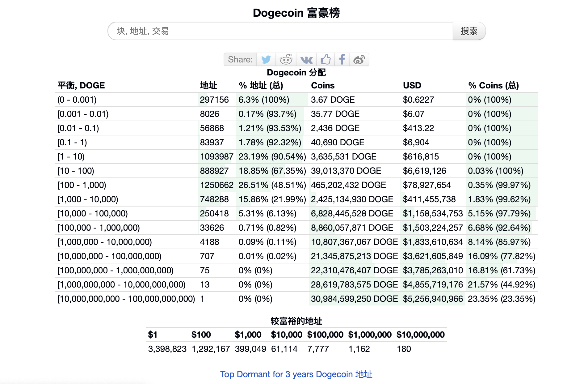Select the [1,000 - 10,000) range cell

88,199
